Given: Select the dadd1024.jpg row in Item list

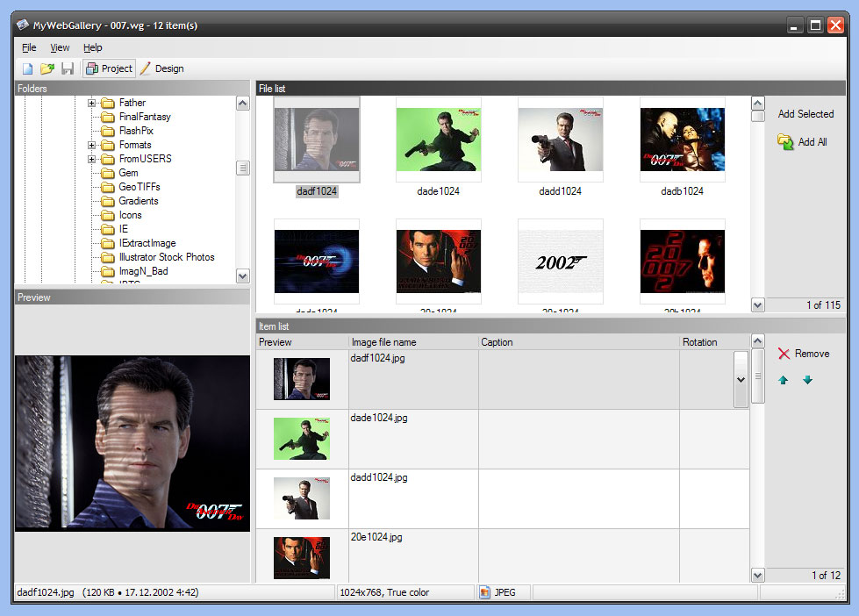Looking at the screenshot, I should (x=503, y=498).
